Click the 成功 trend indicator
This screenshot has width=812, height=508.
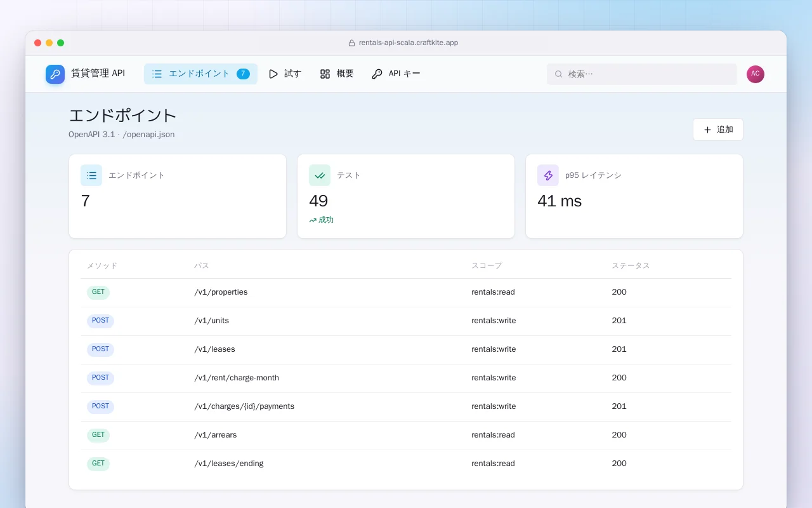point(321,220)
